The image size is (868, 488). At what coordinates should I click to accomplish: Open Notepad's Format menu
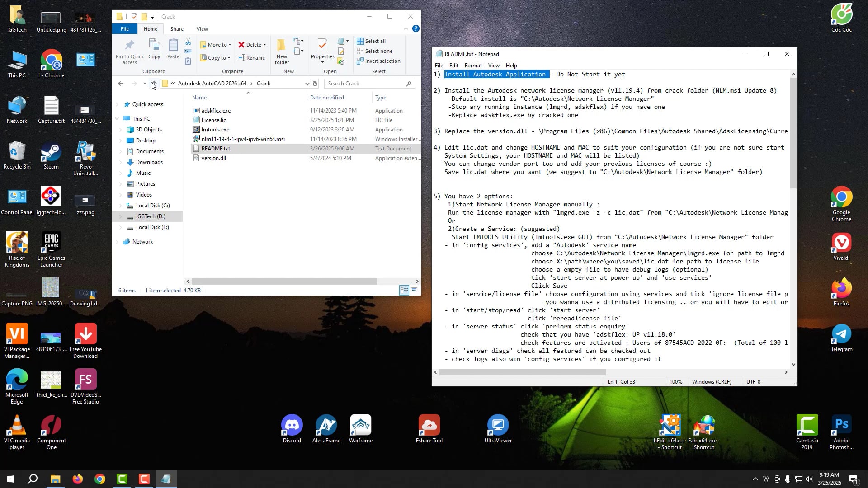pos(473,66)
